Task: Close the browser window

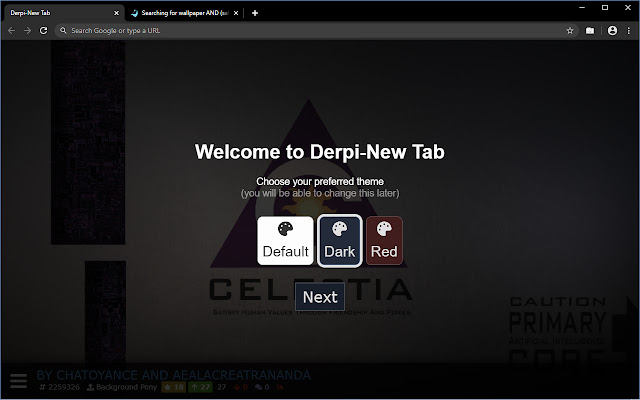Action: pyautogui.click(x=628, y=8)
